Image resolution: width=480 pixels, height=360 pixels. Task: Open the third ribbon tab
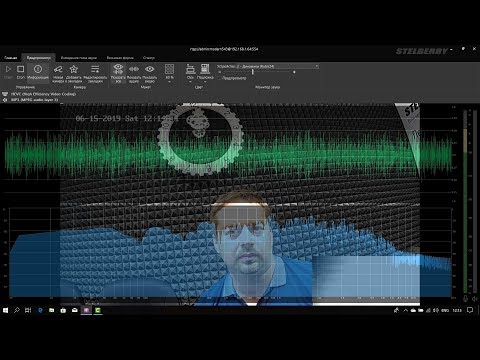click(79, 58)
